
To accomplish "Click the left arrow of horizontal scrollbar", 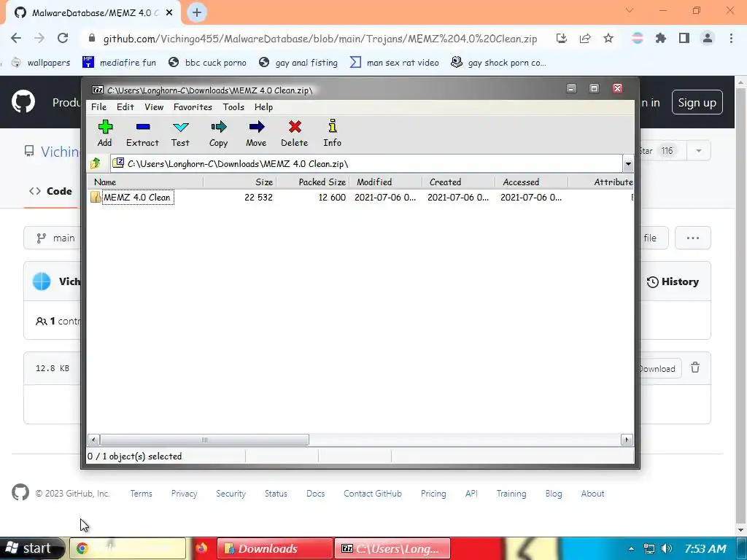I will (x=94, y=440).
